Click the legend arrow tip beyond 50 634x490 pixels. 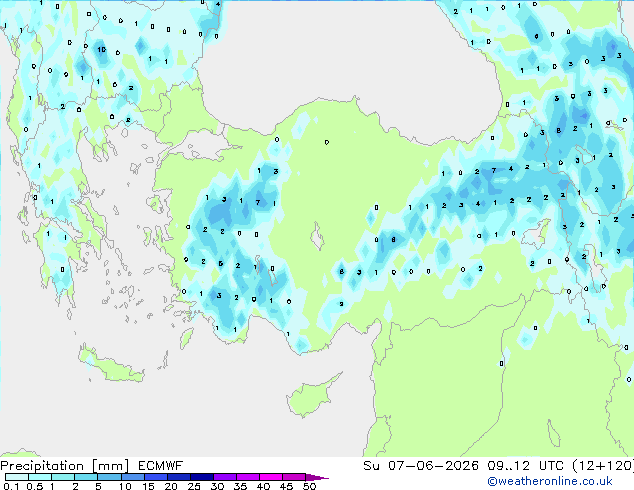(x=317, y=477)
